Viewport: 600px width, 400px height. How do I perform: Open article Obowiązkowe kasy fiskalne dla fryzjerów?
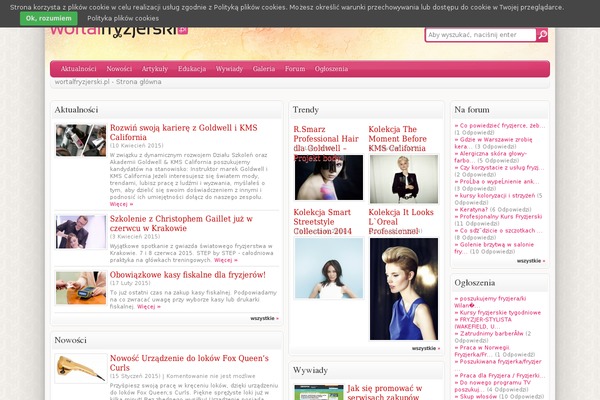tap(188, 275)
